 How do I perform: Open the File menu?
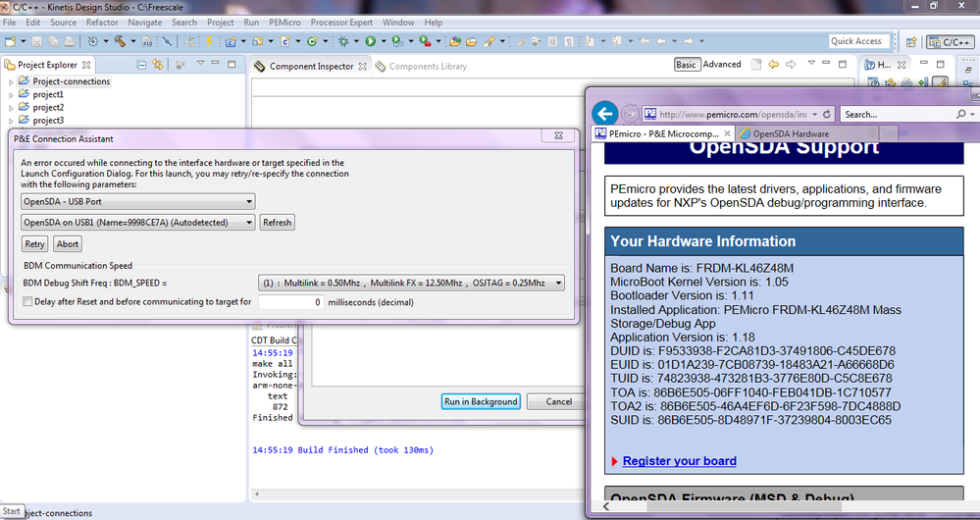(10, 23)
